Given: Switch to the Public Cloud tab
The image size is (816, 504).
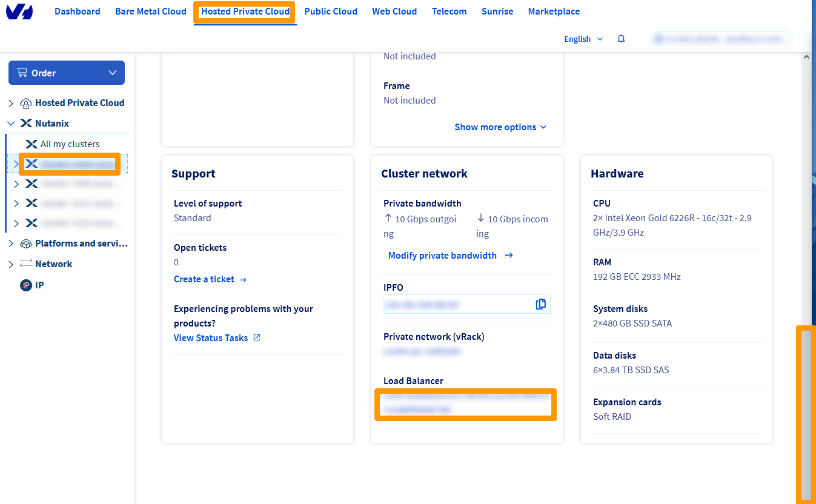Looking at the screenshot, I should [331, 11].
